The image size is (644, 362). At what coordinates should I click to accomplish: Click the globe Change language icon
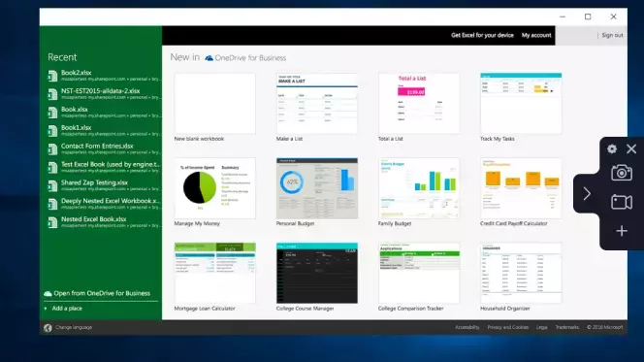coord(48,327)
